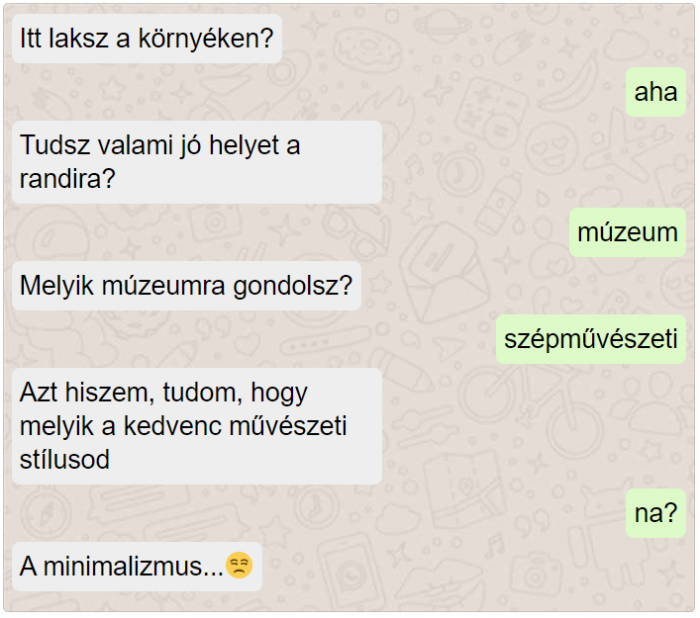Image resolution: width=700 pixels, height=618 pixels.
Task: Click the word "gondolsz?" in the museum question
Action: coord(293,286)
